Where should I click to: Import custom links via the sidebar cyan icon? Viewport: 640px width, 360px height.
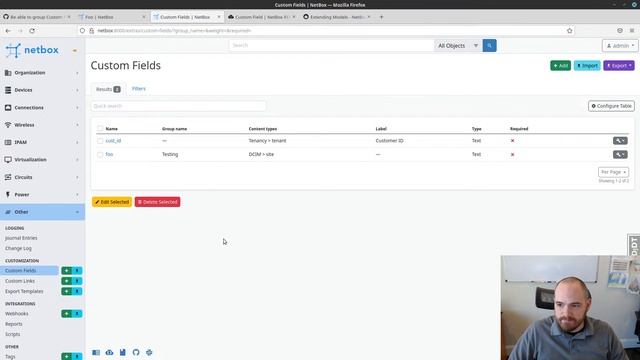click(x=77, y=281)
